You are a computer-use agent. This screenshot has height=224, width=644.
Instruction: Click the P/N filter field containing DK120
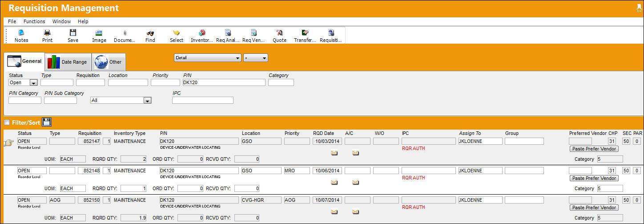click(x=224, y=82)
